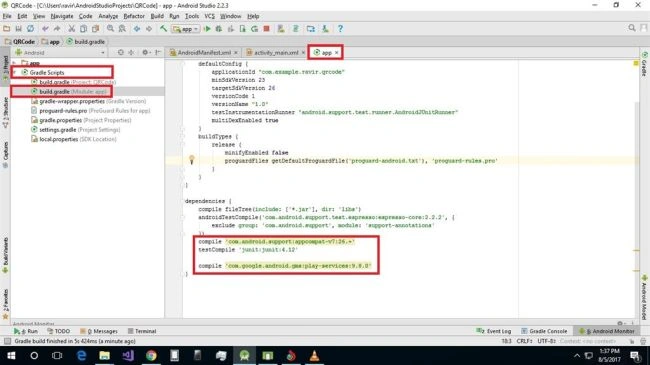
Task: Open the Messages tool window button
Action: [x=99, y=331]
